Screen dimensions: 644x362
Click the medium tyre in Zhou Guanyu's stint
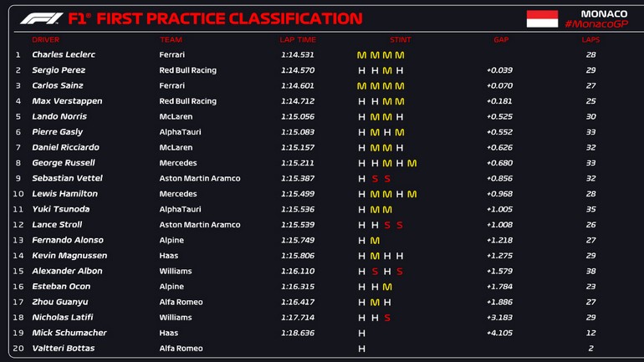375,302
